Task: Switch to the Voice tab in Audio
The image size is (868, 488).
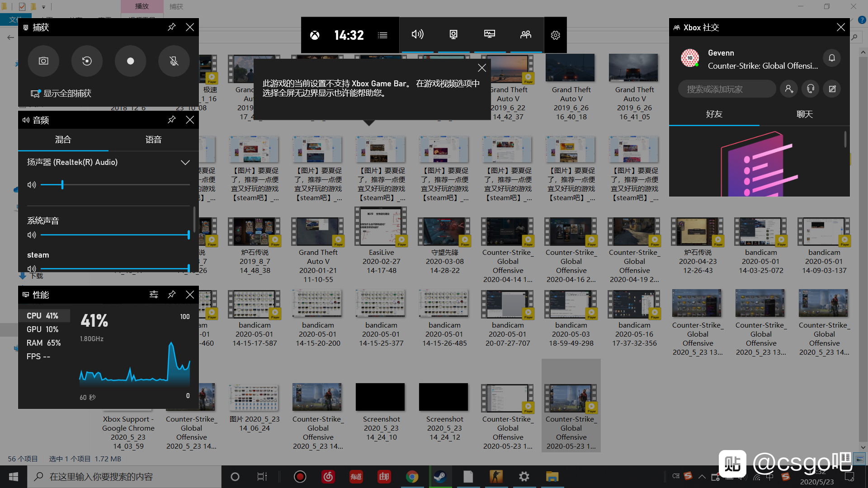Action: tap(154, 140)
